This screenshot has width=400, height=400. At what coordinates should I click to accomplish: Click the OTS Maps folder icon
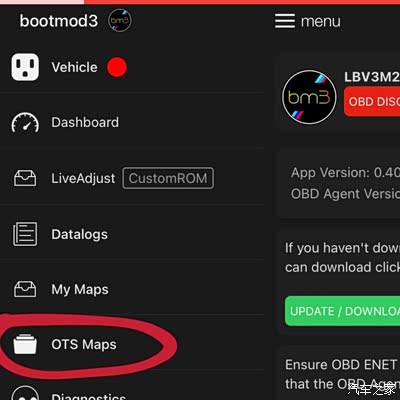25,344
